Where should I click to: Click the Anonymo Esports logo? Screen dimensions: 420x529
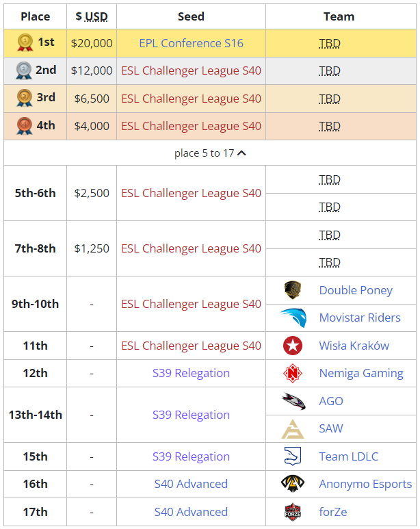tap(293, 484)
